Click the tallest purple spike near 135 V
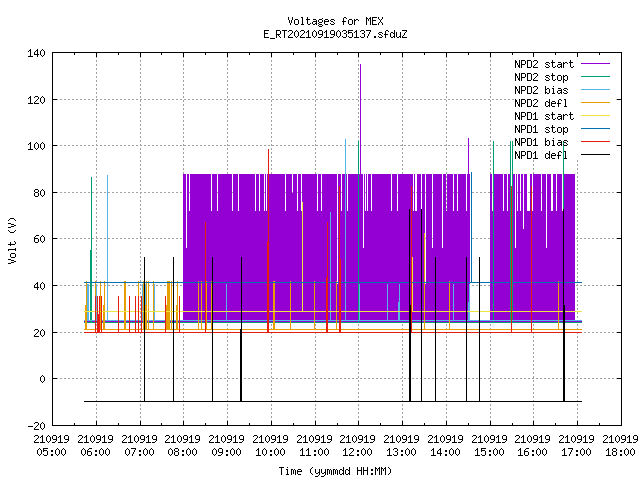Viewport: 640px width, 480px height. 360,118
